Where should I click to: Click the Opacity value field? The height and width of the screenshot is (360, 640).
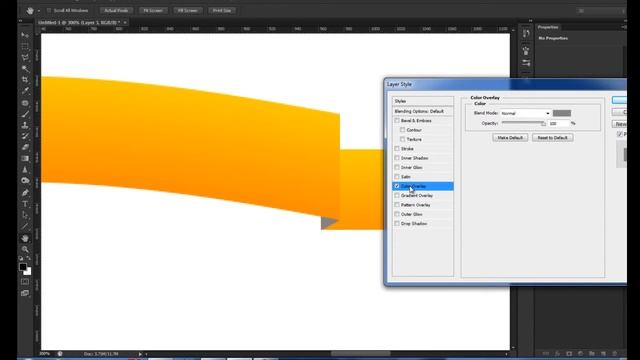tap(558, 123)
